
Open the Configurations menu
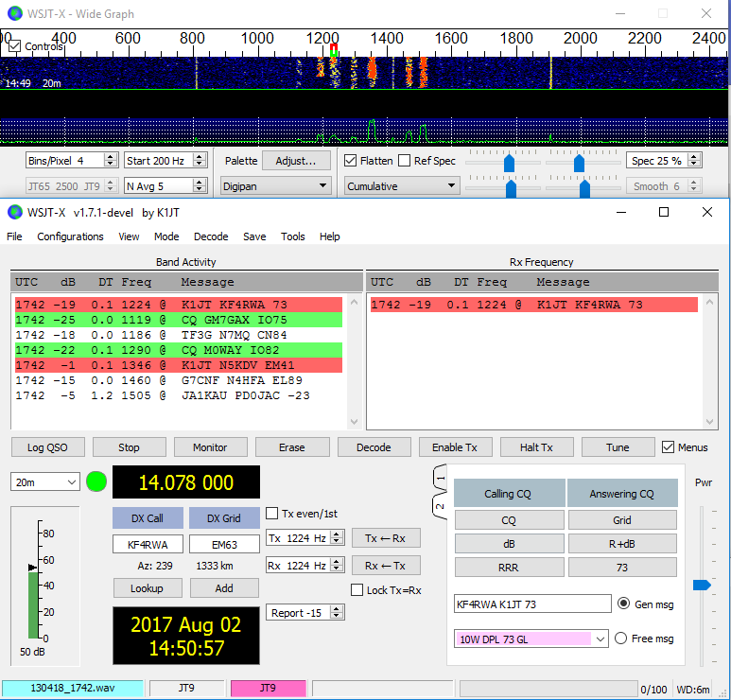pyautogui.click(x=70, y=236)
